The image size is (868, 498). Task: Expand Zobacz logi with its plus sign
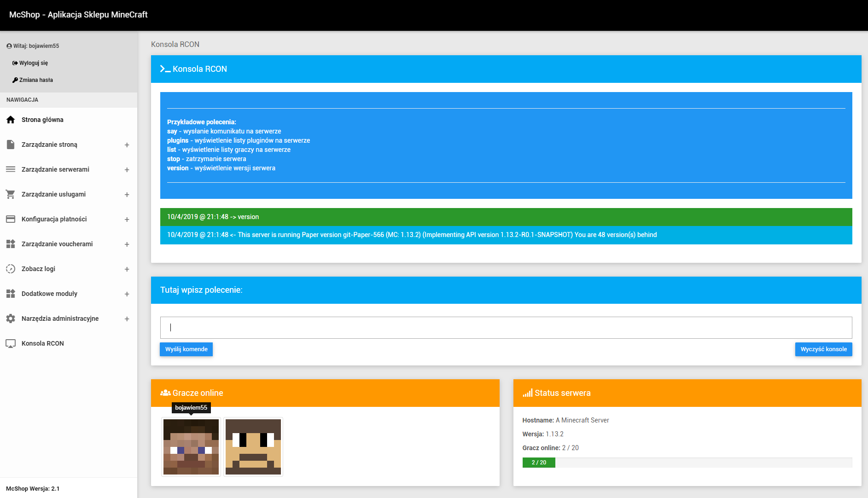[x=127, y=269]
